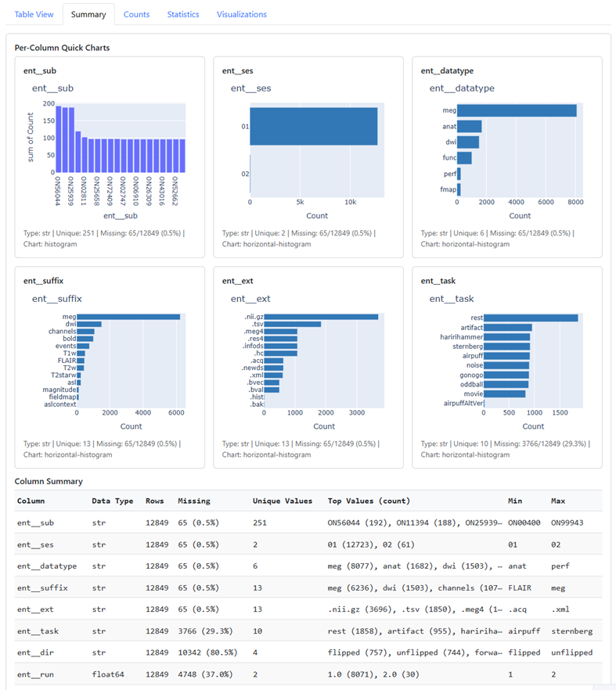Click the ent__task card title
The width and height of the screenshot is (616, 690).
tap(438, 281)
